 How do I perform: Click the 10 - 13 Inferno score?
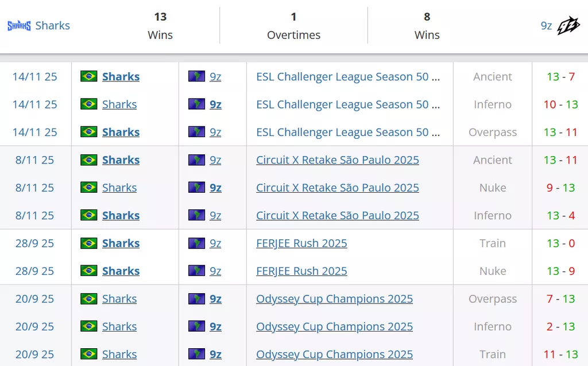[x=560, y=104]
